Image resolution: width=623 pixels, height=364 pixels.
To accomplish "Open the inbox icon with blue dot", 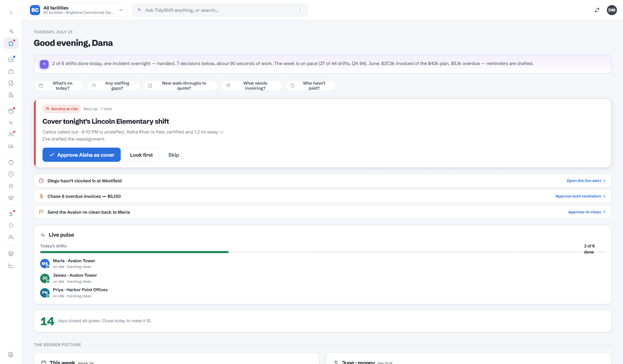I will tap(11, 60).
